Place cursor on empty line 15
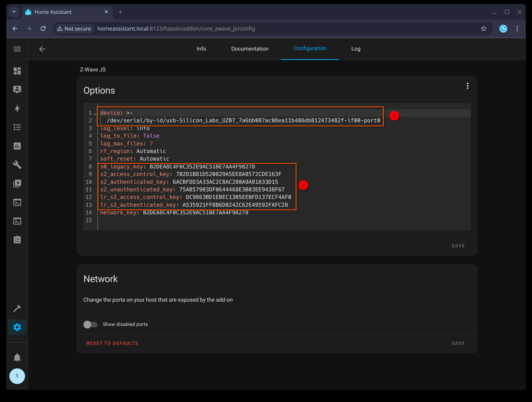The height and width of the screenshot is (402, 532). (x=284, y=220)
